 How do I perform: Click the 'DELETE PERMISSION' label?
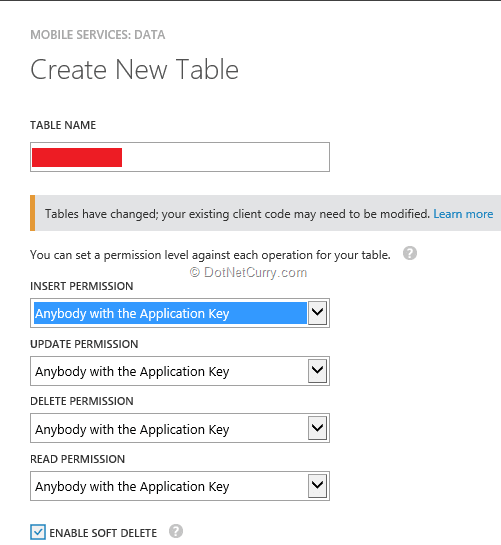(x=82, y=401)
